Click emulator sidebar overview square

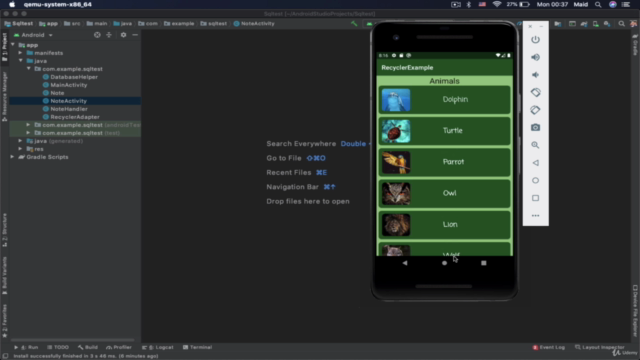pos(535,198)
